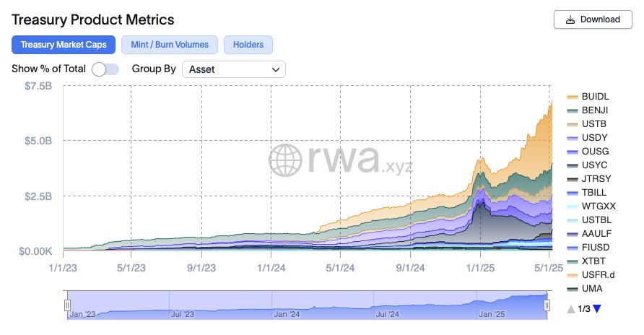The image size is (644, 335).
Task: Click the right range slider handle
Action: [x=547, y=305]
